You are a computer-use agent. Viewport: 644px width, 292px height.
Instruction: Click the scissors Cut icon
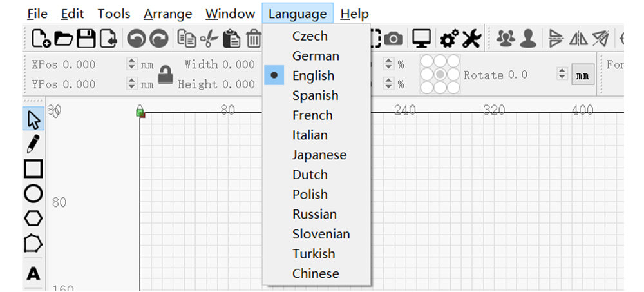click(209, 39)
